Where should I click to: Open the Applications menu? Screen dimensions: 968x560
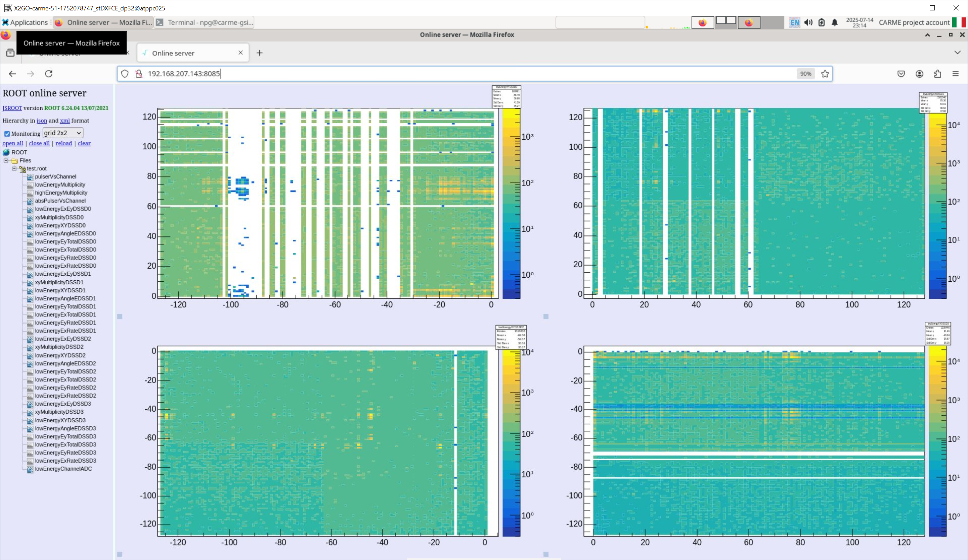pyautogui.click(x=25, y=22)
